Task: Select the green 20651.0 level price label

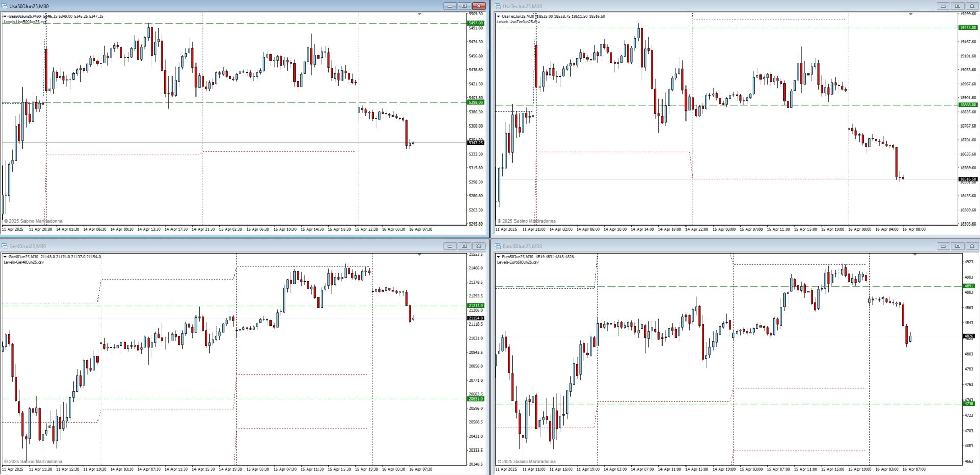Action: (x=476, y=399)
